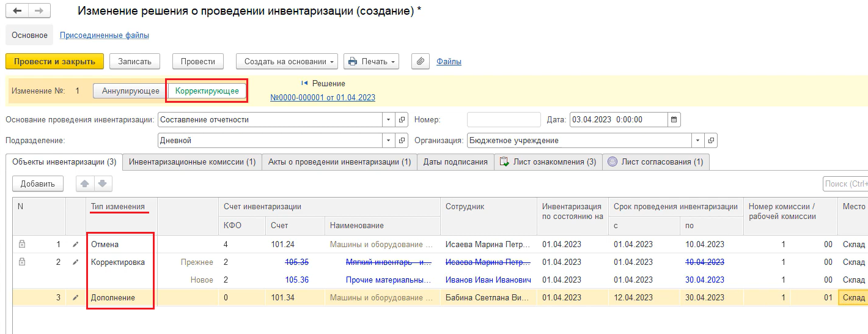Screen dimensions: 868x334
Task: Select the Аннулирующее change type
Action: (130, 91)
